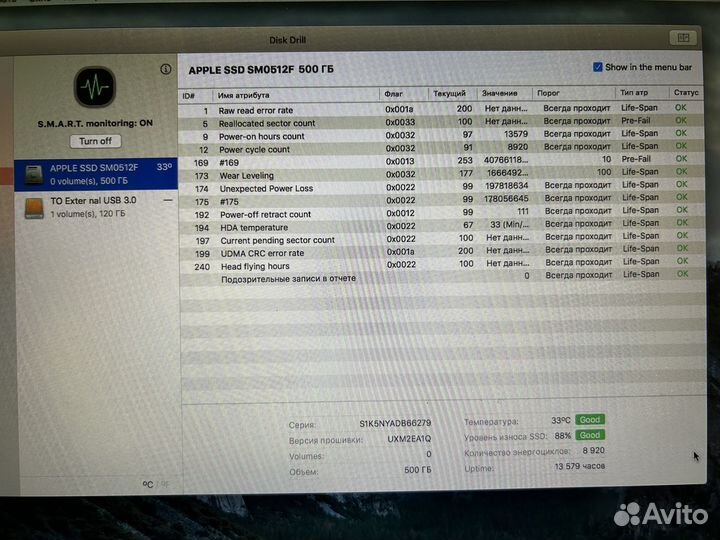Select the Power-off retract count row
The width and height of the screenshot is (720, 540).
tap(441, 213)
